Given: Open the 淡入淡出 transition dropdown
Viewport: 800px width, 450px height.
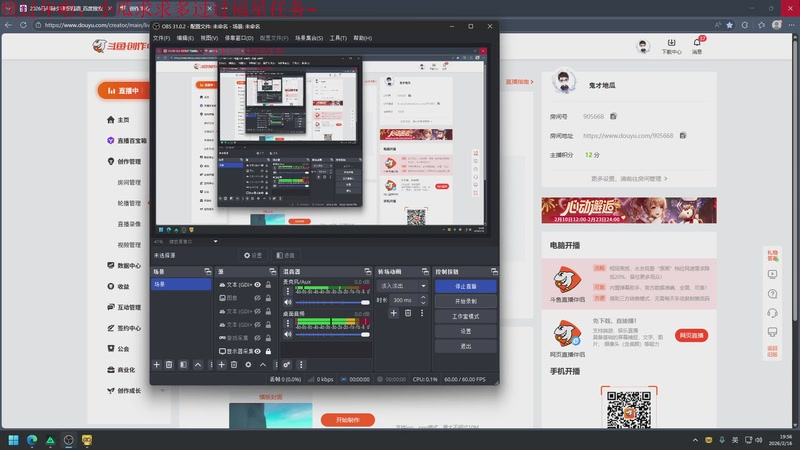Looking at the screenshot, I should (402, 286).
